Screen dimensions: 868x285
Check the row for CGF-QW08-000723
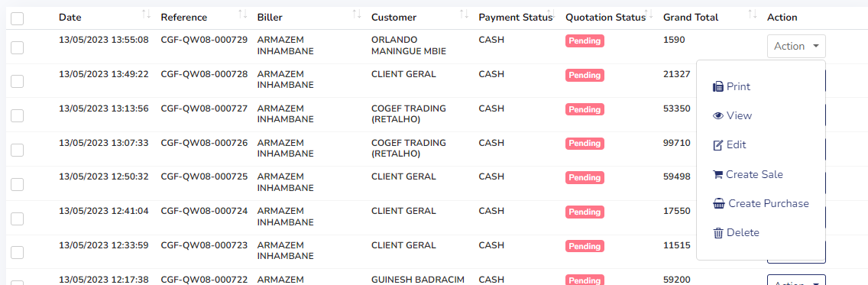(x=17, y=252)
